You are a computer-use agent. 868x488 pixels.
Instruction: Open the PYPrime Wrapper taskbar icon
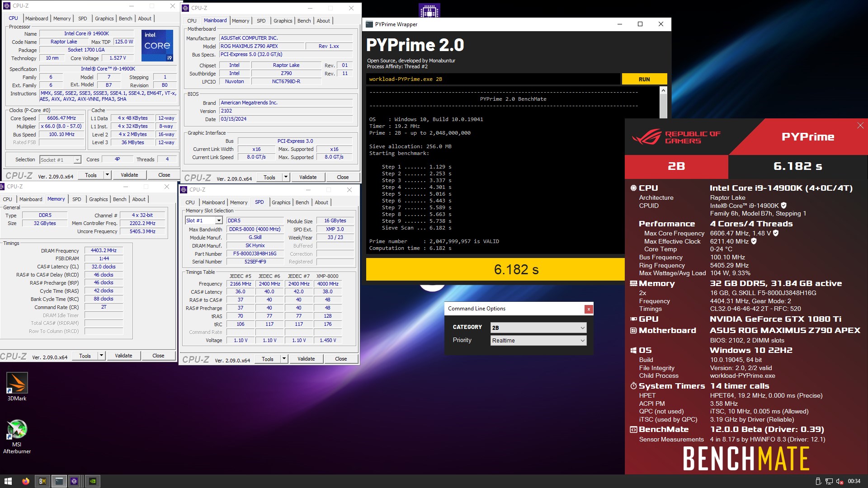pos(59,481)
